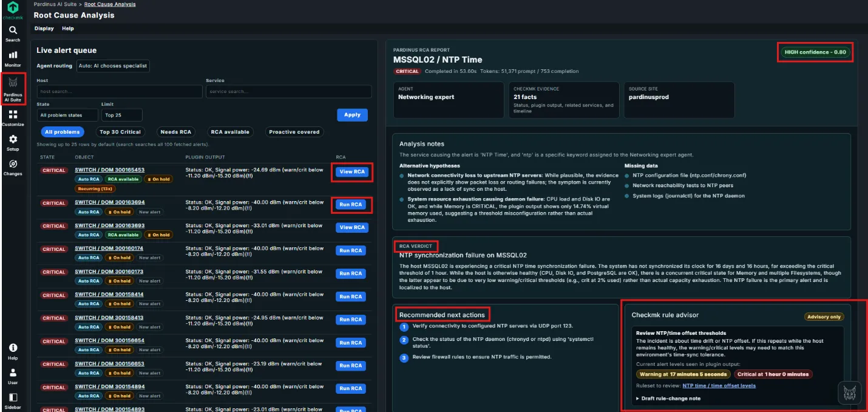The height and width of the screenshot is (412, 868).
Task: Open SWITCH / DOM 300158413 object link
Action: tap(109, 318)
